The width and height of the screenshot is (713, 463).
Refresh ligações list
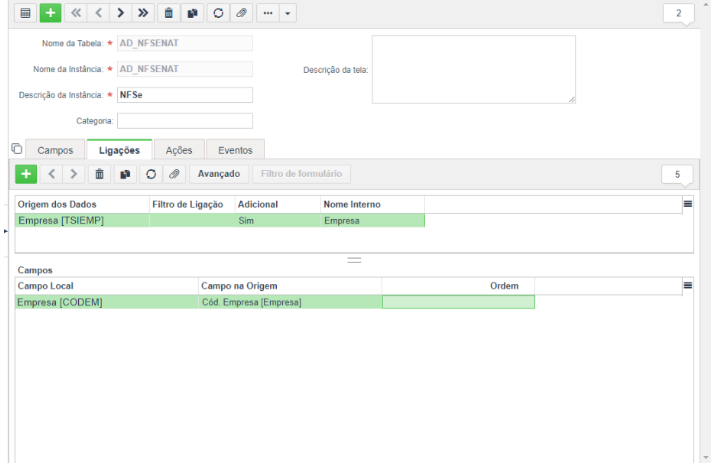151,174
